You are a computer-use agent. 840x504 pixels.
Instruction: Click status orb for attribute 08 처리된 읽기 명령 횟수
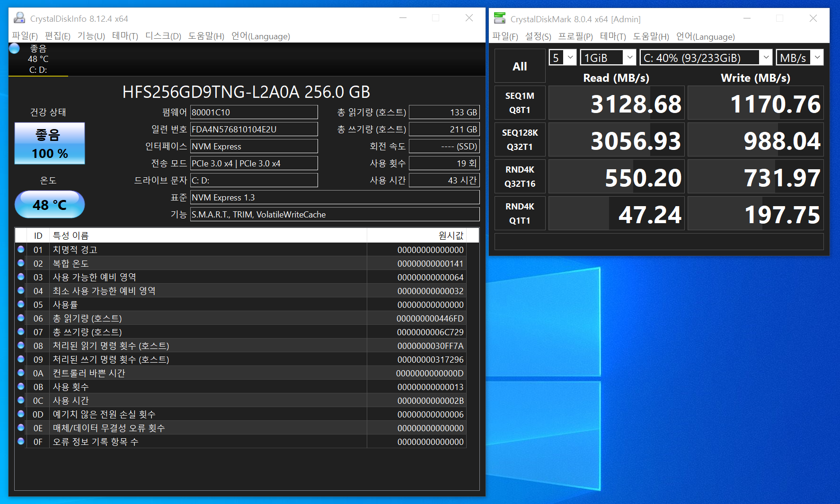pos(21,345)
